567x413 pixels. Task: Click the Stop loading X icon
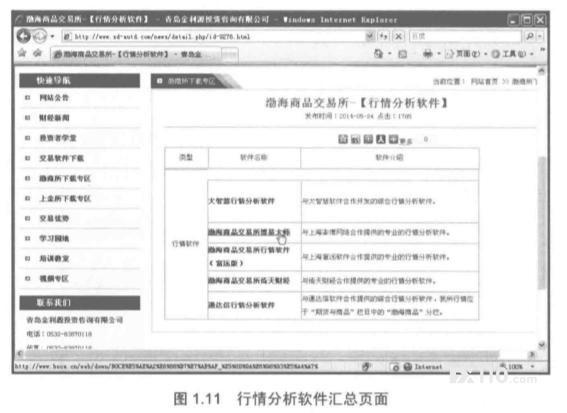point(398,36)
